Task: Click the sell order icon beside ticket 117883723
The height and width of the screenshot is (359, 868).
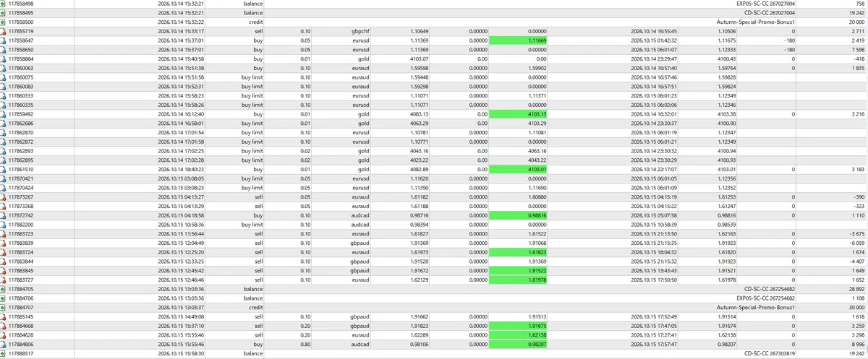Action: point(4,234)
